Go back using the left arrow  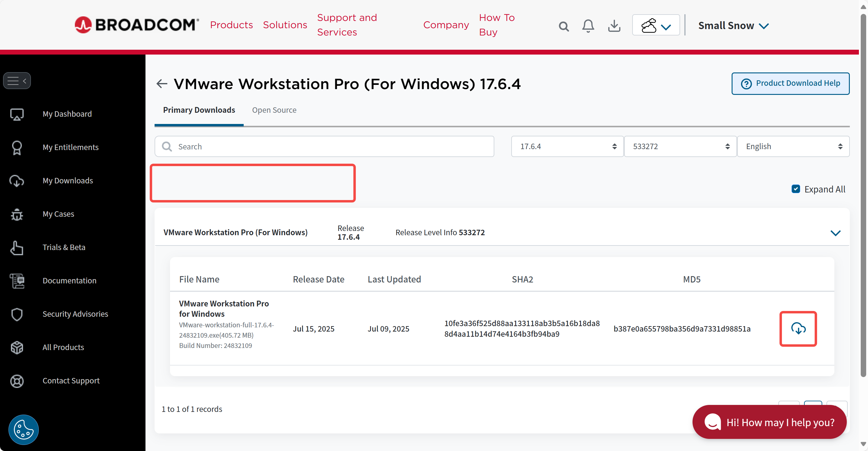(162, 84)
